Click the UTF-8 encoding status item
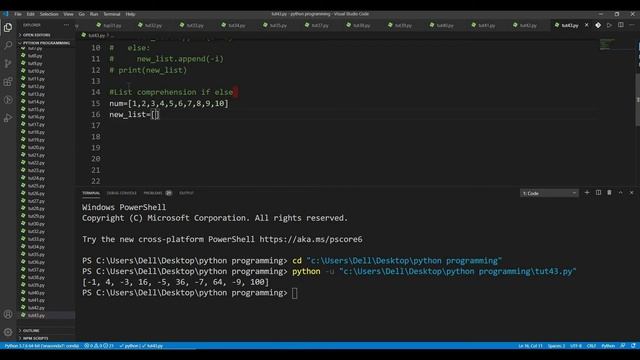 (x=576, y=346)
